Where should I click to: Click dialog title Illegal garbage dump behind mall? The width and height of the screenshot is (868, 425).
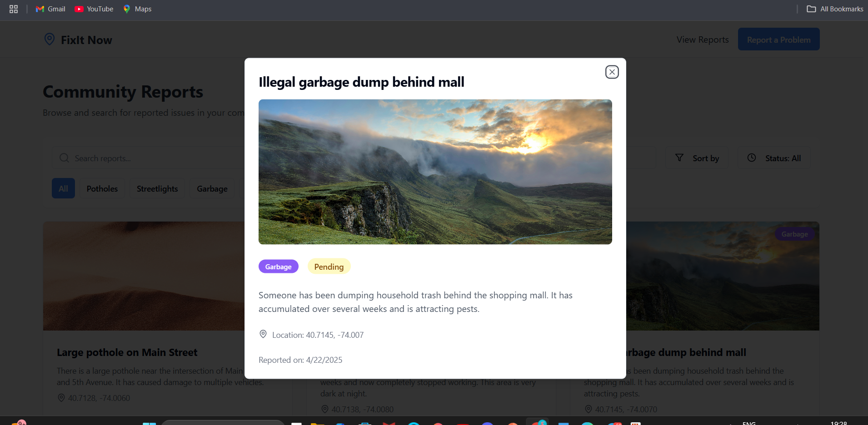361,82
